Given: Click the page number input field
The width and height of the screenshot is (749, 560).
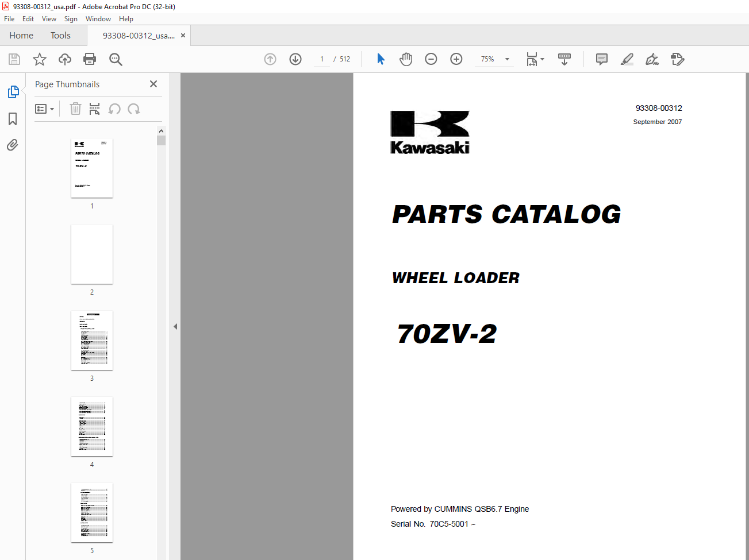Looking at the screenshot, I should (322, 59).
